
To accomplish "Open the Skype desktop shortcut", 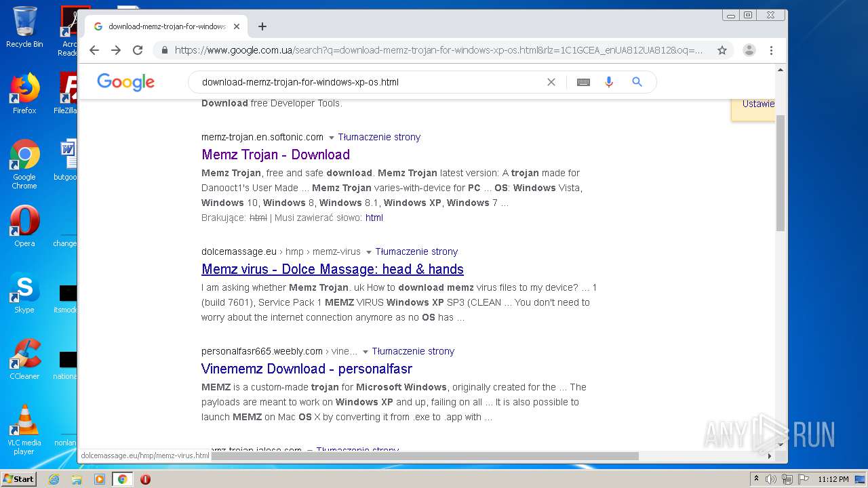I will (24, 293).
